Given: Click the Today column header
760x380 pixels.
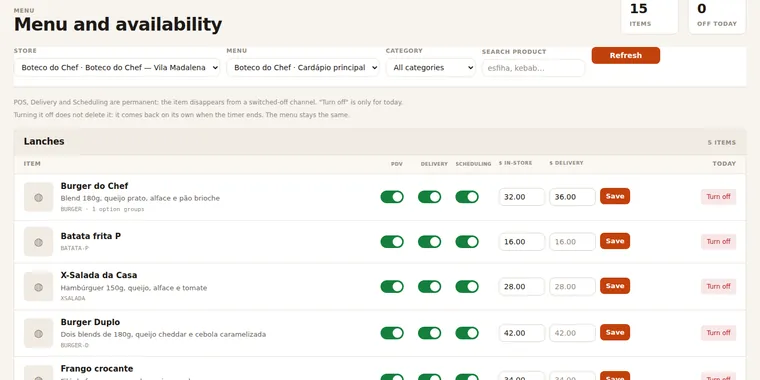Looking at the screenshot, I should click(724, 164).
